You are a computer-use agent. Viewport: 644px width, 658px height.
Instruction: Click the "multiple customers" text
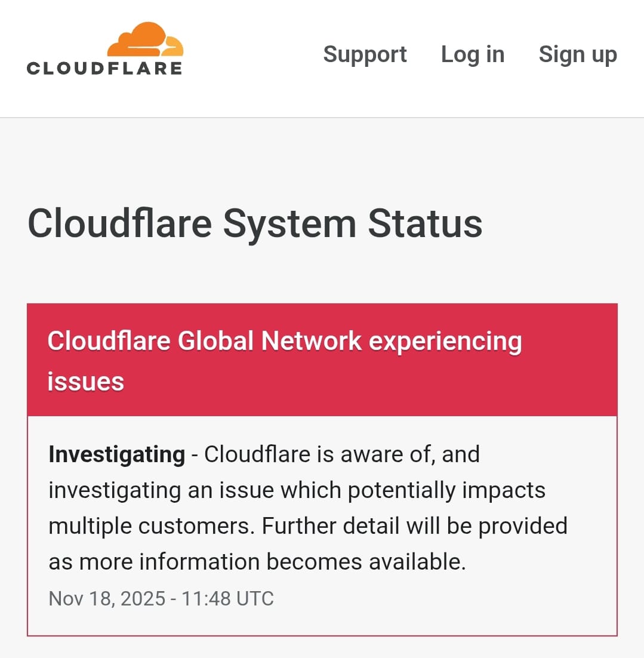152,526
